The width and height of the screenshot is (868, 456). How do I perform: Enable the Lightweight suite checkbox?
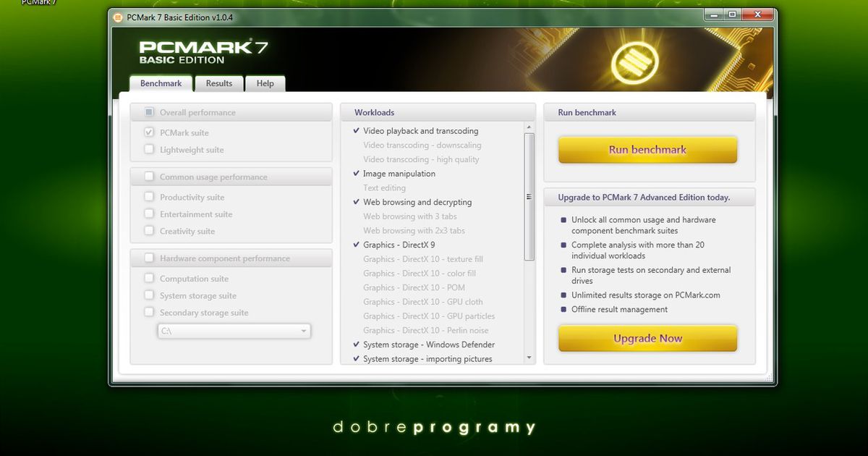point(149,150)
